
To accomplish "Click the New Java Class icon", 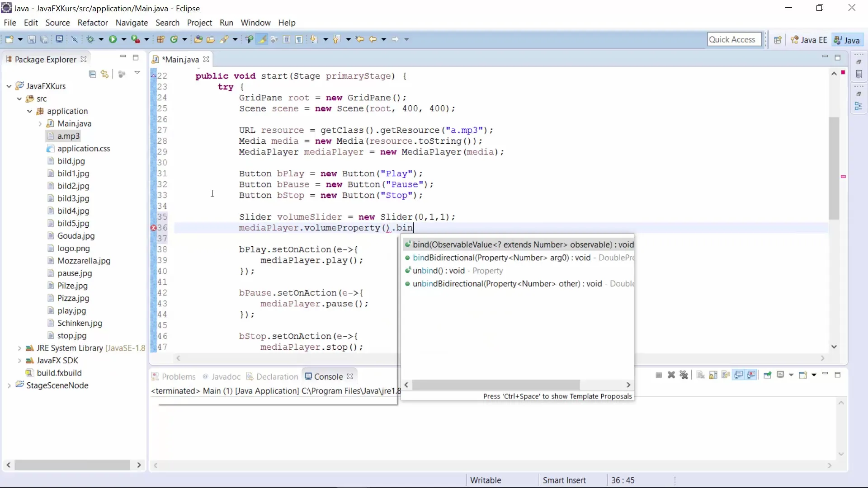I will [x=174, y=39].
